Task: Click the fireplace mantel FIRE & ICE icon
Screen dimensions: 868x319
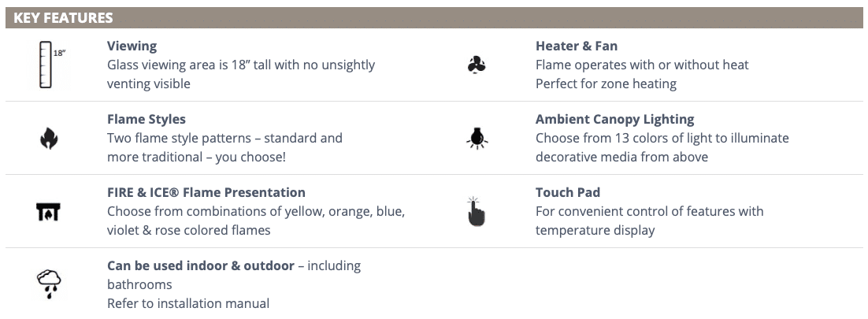Action: [x=48, y=212]
